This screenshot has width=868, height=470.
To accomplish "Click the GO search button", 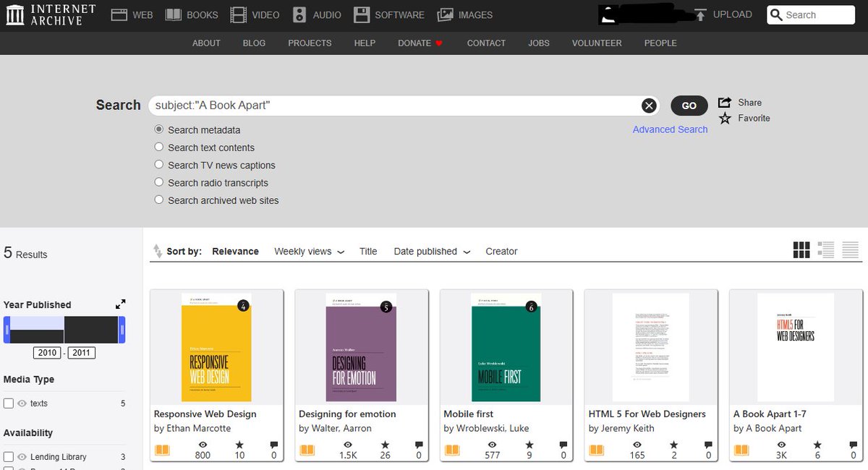I will 689,106.
